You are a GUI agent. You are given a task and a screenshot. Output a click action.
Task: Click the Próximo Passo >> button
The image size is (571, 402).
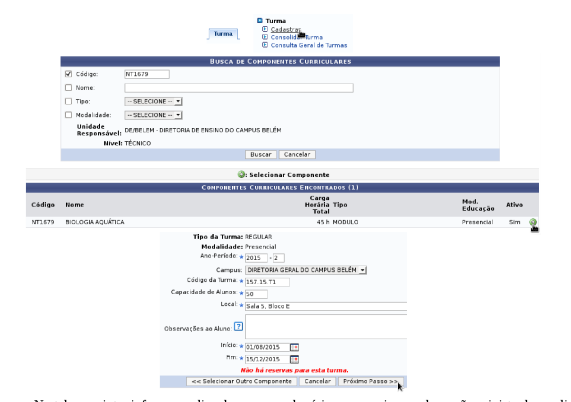[370, 381]
